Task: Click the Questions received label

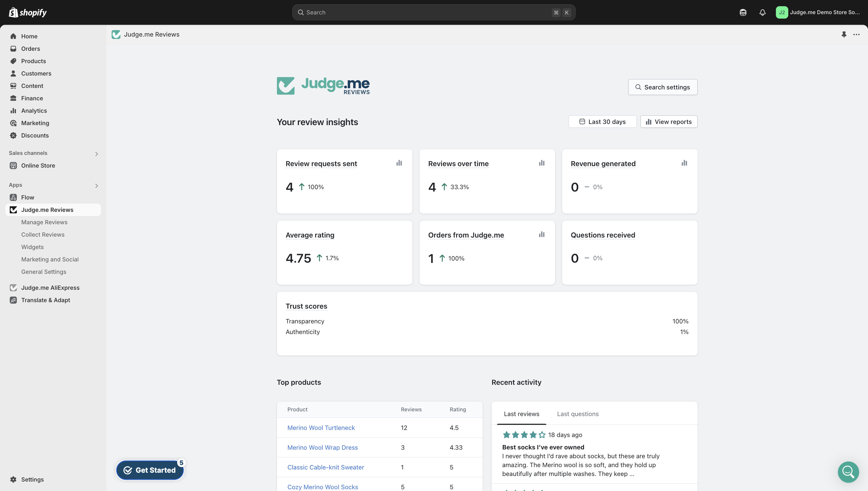Action: (x=603, y=235)
